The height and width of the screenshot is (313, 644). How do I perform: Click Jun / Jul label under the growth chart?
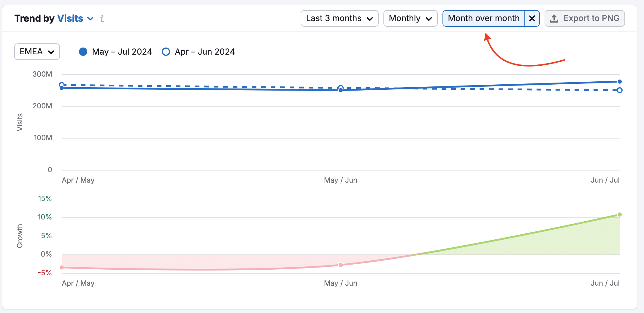pos(605,283)
